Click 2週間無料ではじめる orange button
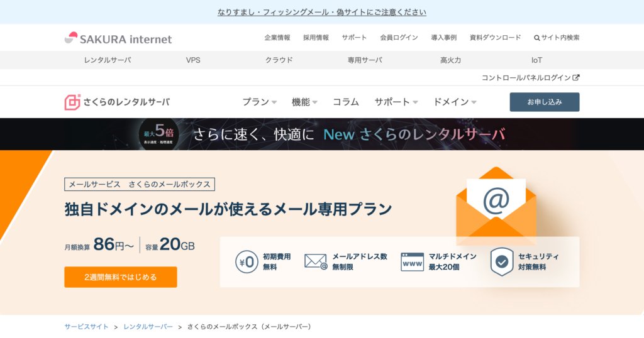Viewport: 644px width, 338px height. 121,277
